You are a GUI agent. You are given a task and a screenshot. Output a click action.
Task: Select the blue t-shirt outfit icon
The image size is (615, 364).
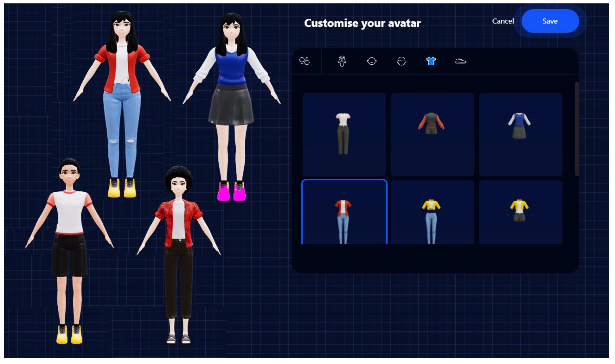431,61
